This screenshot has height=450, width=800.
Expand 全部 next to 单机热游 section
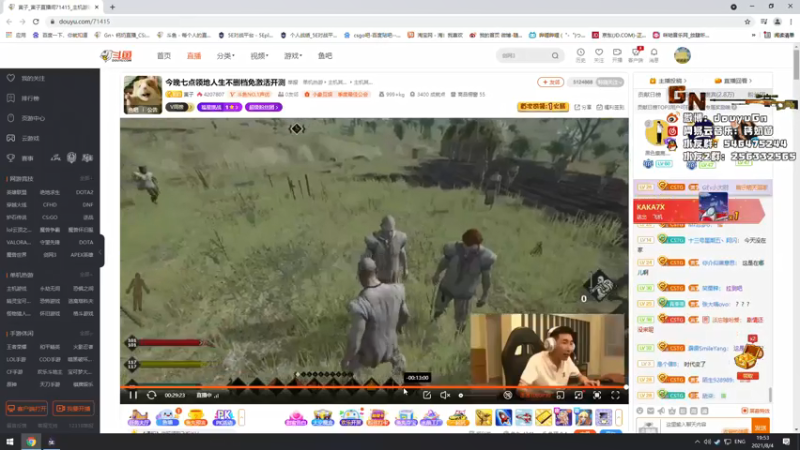86,275
